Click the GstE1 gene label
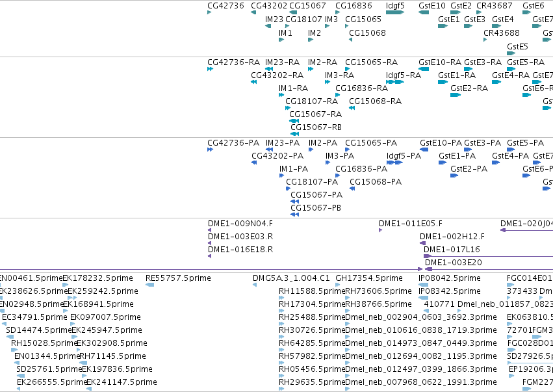 point(449,20)
